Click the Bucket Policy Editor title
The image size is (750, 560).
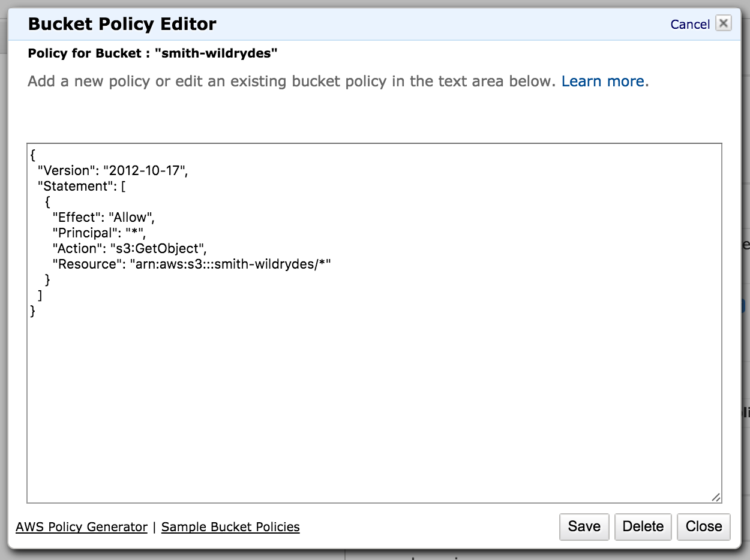(122, 24)
